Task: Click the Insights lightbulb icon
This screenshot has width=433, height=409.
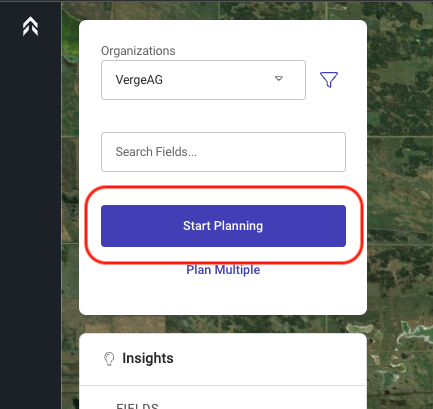Action: pos(109,359)
